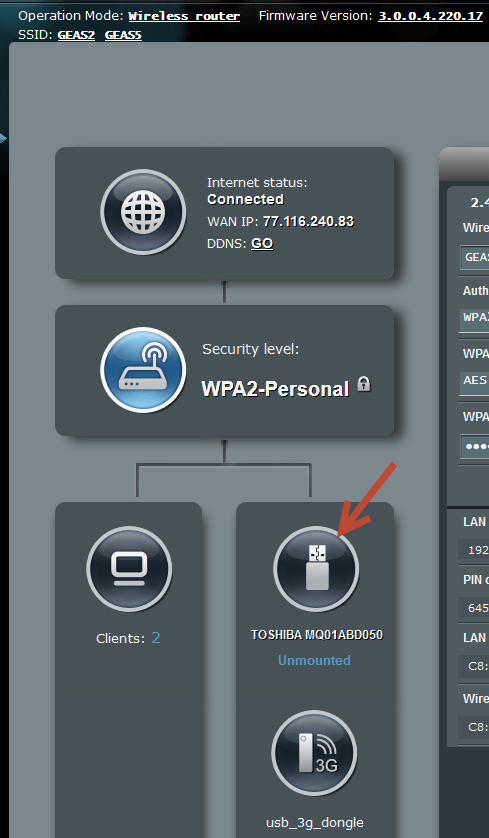Click the usb_3g_dongle label
489x838 pixels.
315,823
